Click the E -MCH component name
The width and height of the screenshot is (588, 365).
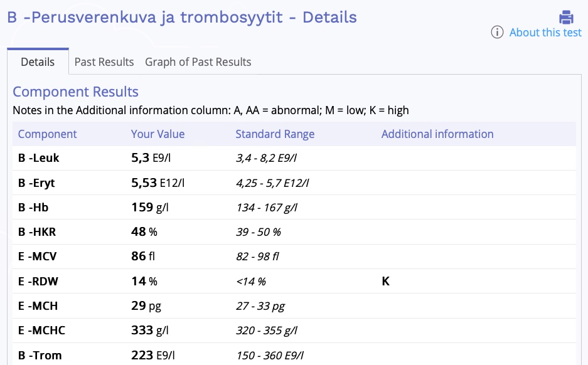[x=38, y=306]
